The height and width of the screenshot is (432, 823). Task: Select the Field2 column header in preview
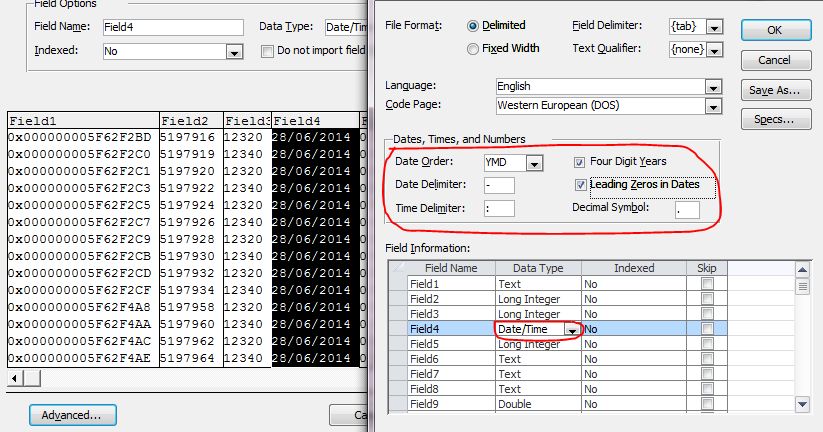coord(191,121)
